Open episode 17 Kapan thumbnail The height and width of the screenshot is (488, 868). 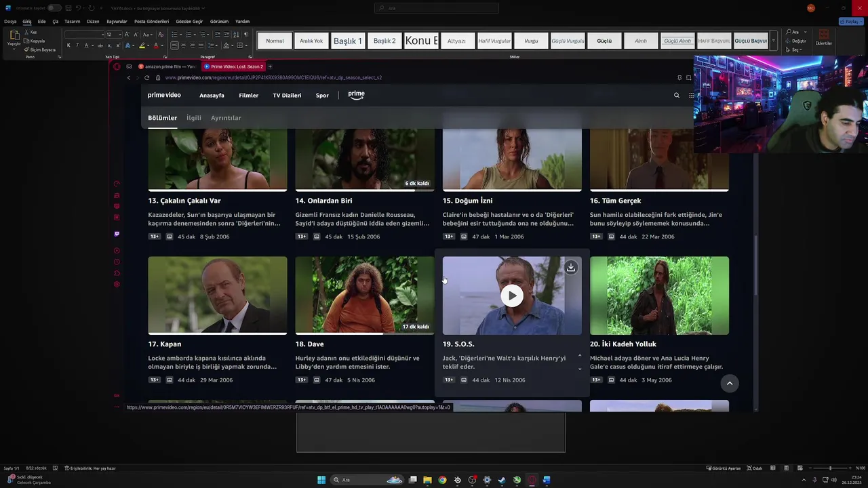pyautogui.click(x=217, y=295)
